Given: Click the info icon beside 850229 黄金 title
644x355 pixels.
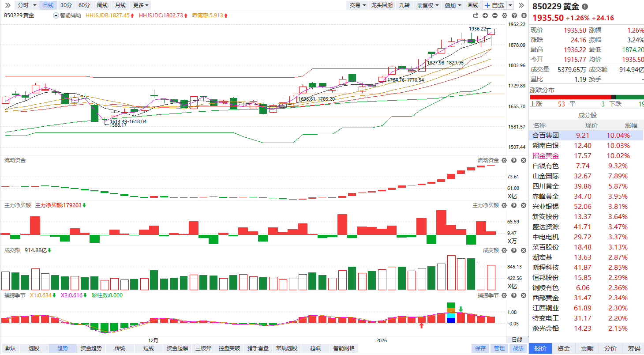Looking at the screenshot, I should [x=585, y=7].
